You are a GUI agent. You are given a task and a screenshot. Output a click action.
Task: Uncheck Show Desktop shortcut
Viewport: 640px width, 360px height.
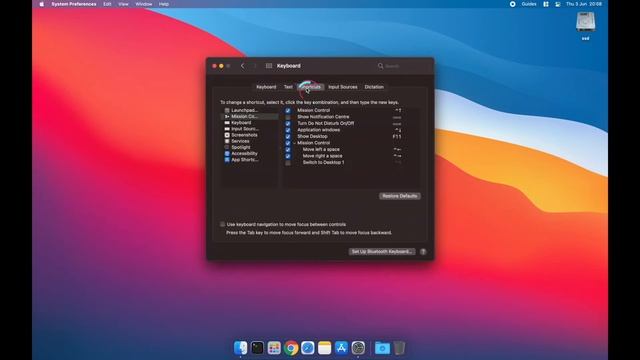click(x=288, y=137)
